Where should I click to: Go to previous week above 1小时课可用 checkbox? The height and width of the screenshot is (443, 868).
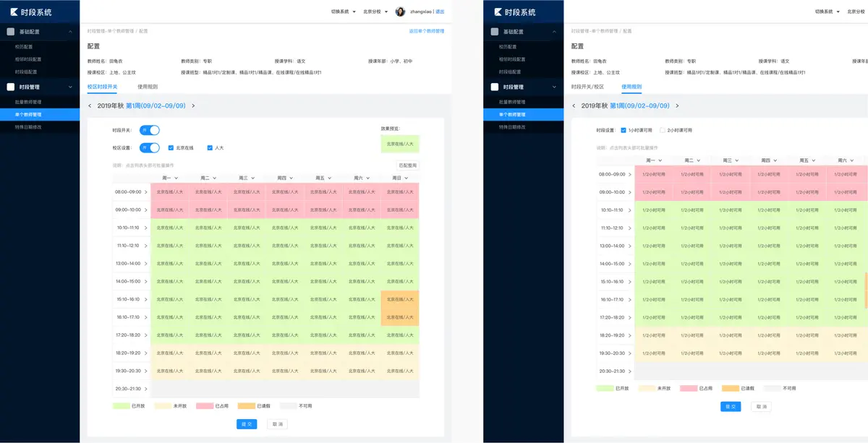pos(574,106)
